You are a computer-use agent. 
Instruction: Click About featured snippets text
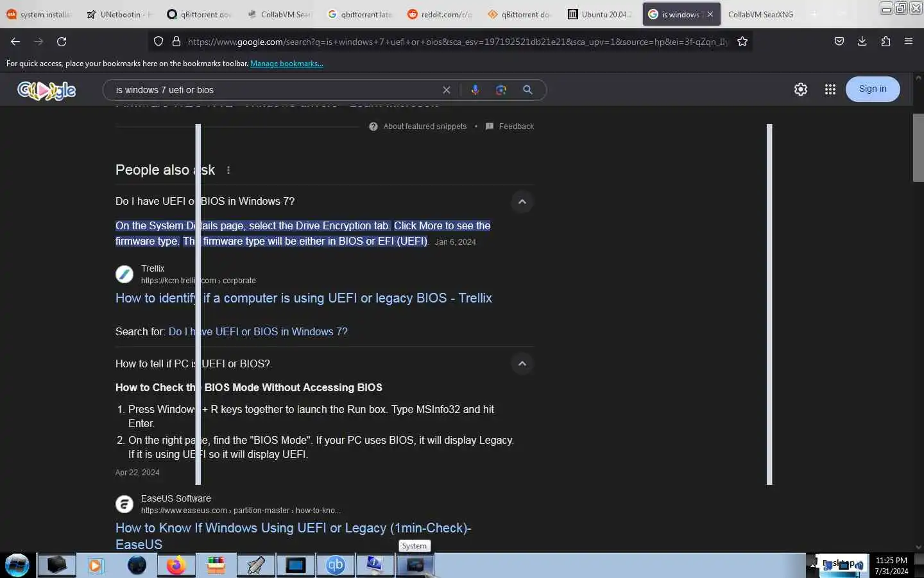[x=425, y=127]
